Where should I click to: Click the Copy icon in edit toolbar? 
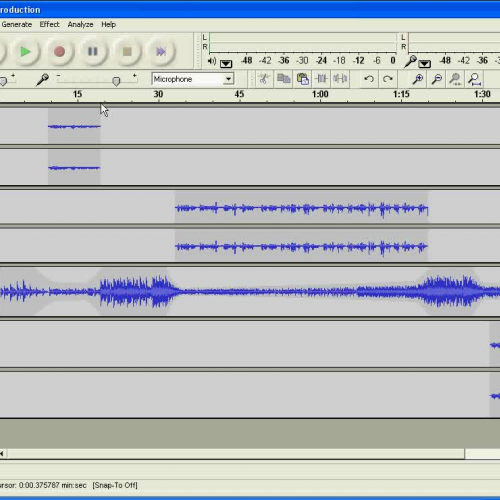point(283,79)
